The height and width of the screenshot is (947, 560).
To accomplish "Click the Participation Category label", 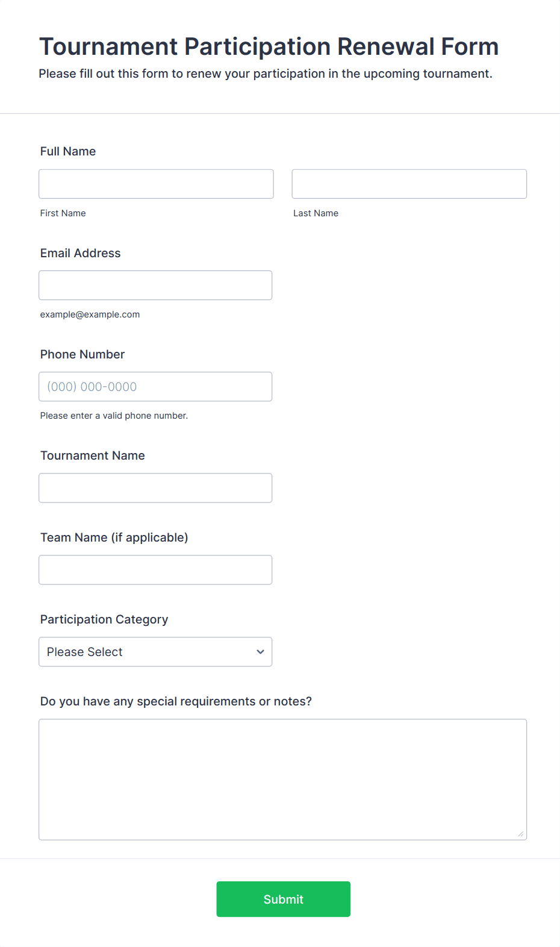I will coord(104,619).
